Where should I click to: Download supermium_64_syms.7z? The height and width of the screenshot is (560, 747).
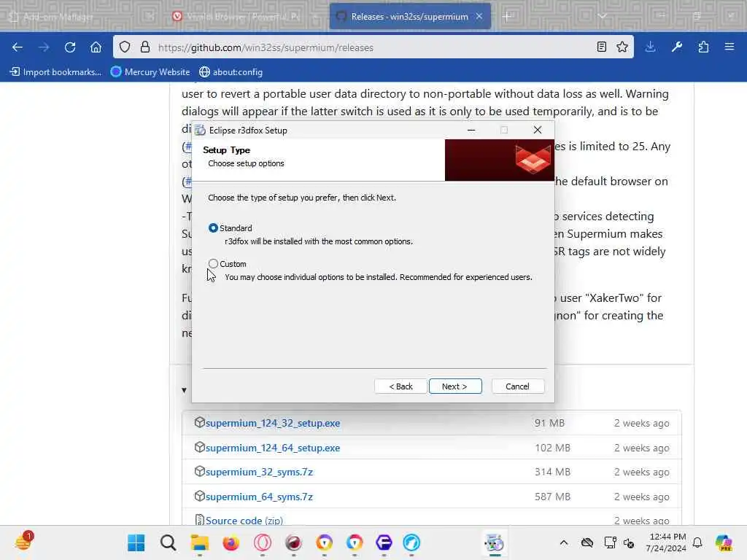click(x=259, y=497)
